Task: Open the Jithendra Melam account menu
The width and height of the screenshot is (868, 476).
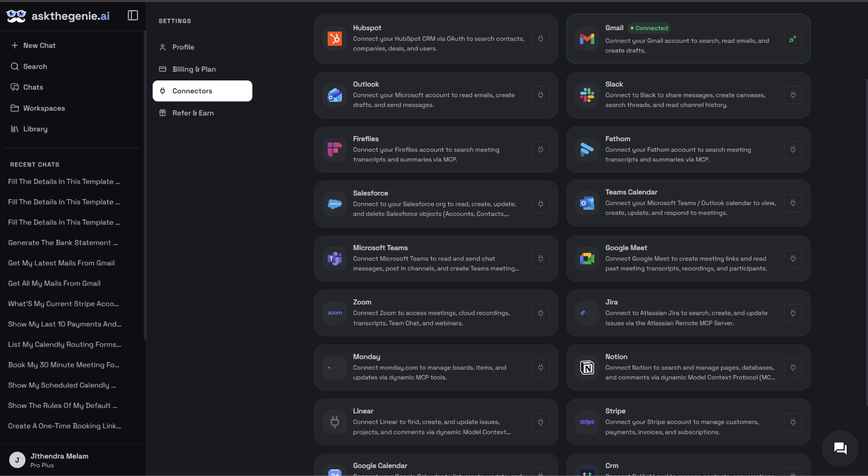Action: 73,460
